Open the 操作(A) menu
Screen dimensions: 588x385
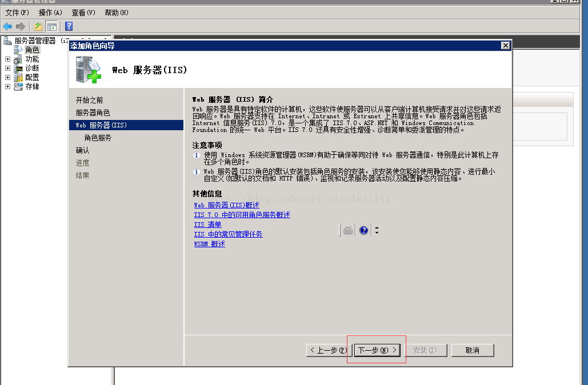coord(50,13)
